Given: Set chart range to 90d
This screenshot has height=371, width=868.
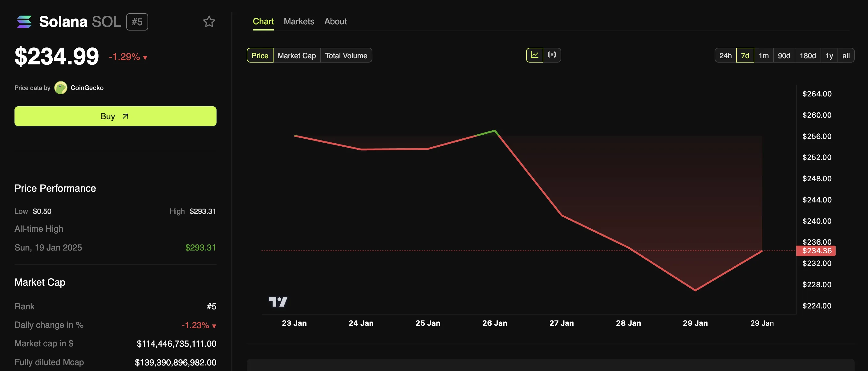Looking at the screenshot, I should (784, 55).
